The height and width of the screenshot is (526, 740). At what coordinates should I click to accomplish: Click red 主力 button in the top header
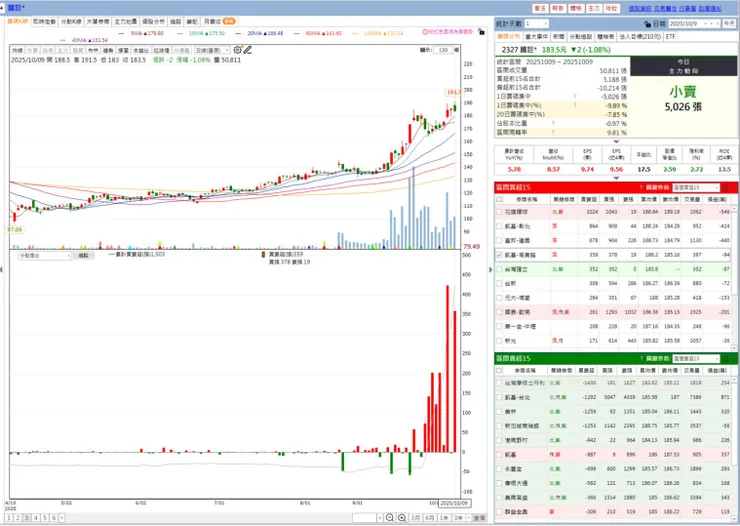coord(594,8)
